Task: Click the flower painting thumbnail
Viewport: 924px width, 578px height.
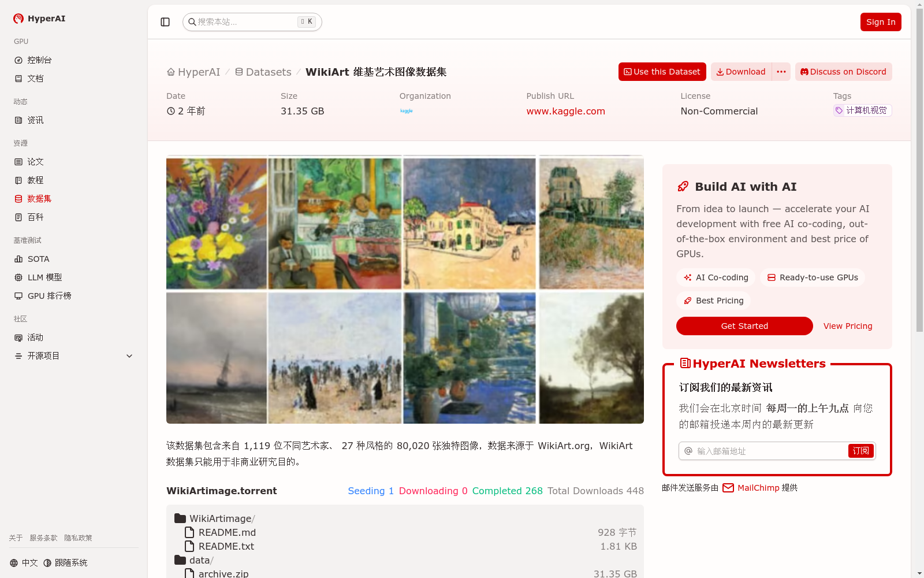Action: point(217,224)
